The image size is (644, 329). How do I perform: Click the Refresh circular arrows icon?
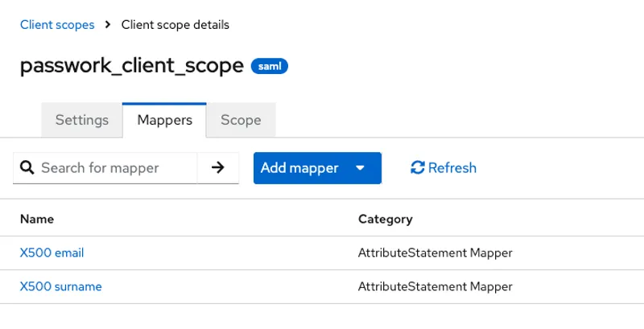click(417, 168)
